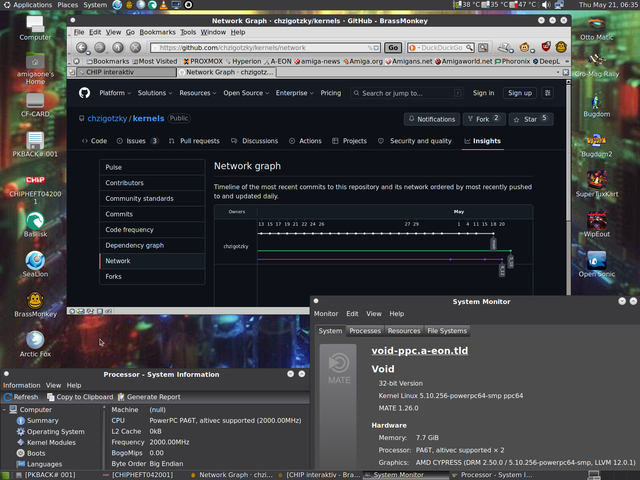Image resolution: width=640 pixels, height=480 pixels.
Task: Click the Sign in link
Action: pos(483,93)
